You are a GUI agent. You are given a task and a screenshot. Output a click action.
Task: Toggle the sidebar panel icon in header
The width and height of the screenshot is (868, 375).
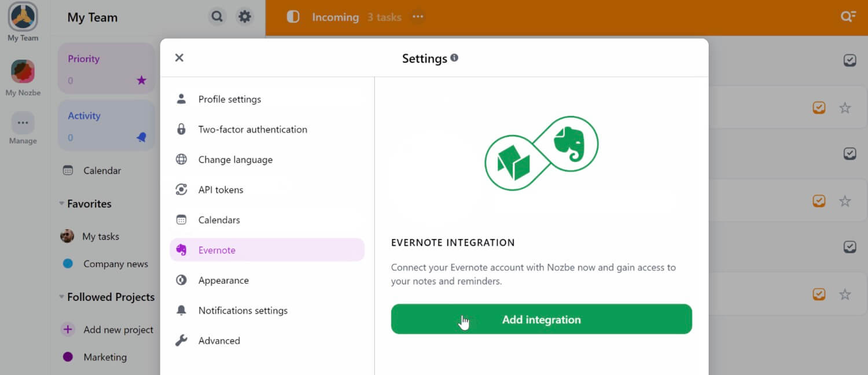tap(293, 17)
